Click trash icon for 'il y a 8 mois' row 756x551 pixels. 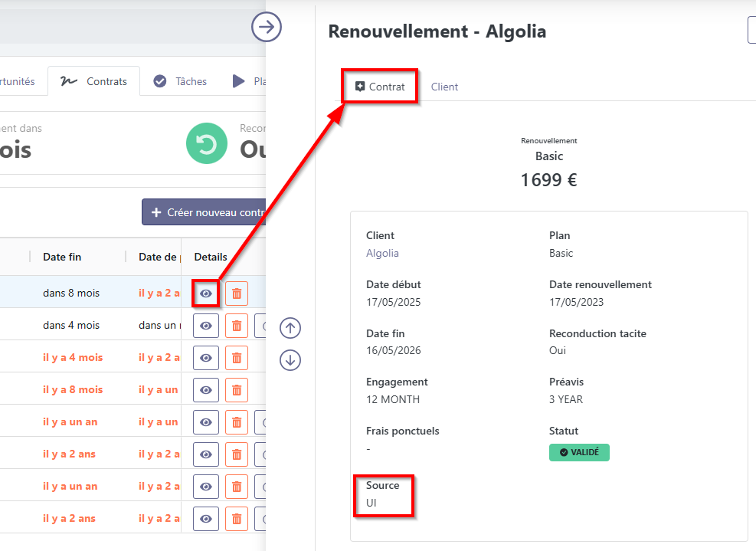pos(237,390)
